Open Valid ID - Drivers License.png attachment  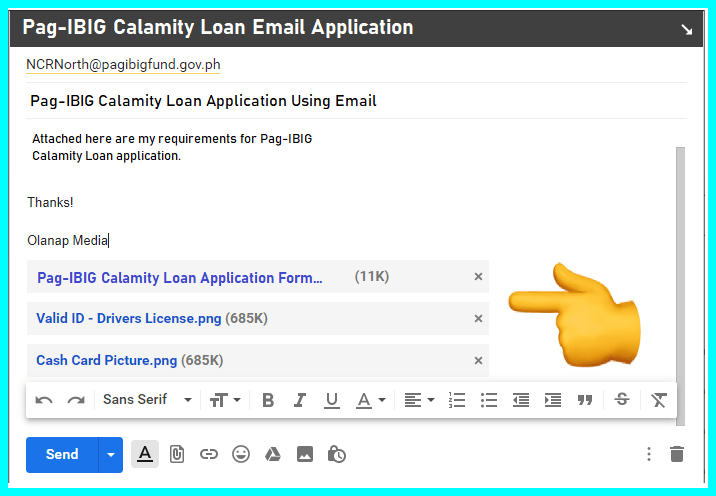pyautogui.click(x=129, y=318)
